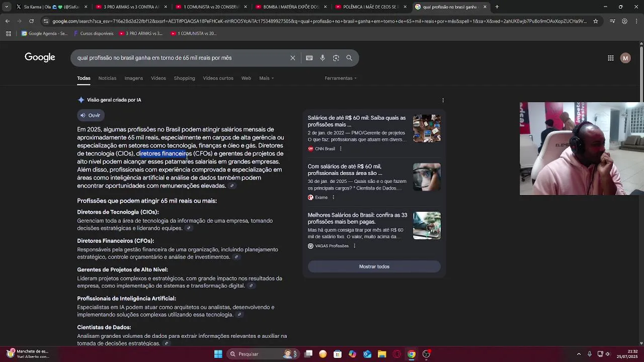Open a new browser tab with plus
This screenshot has height=362, width=644.
[x=497, y=7]
